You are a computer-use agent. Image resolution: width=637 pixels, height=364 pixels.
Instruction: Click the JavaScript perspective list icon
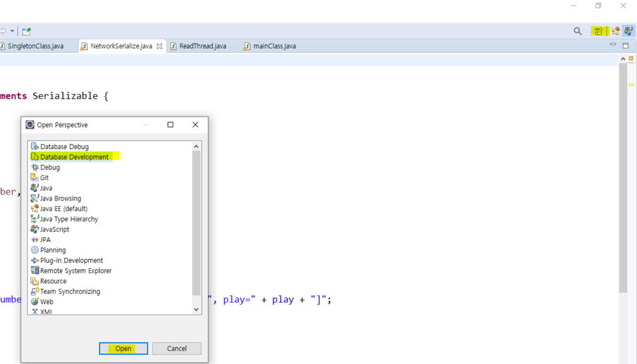click(x=35, y=229)
